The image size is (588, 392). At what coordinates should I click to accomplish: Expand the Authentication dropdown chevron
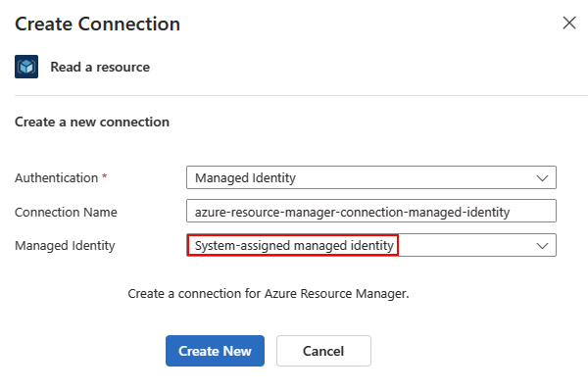point(543,178)
